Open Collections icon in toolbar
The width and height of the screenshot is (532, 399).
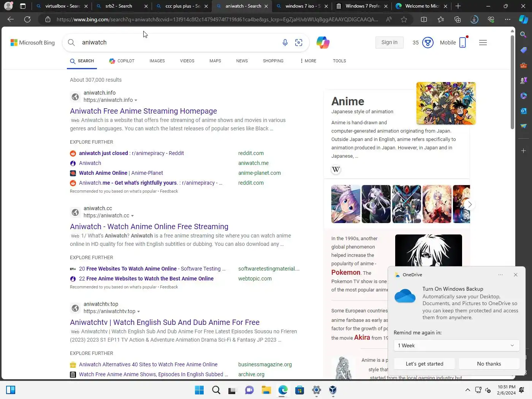458,19
